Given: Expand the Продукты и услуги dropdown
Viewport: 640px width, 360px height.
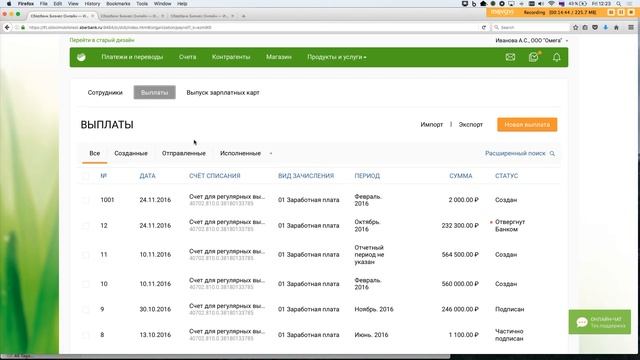Looking at the screenshot, I should tap(337, 57).
